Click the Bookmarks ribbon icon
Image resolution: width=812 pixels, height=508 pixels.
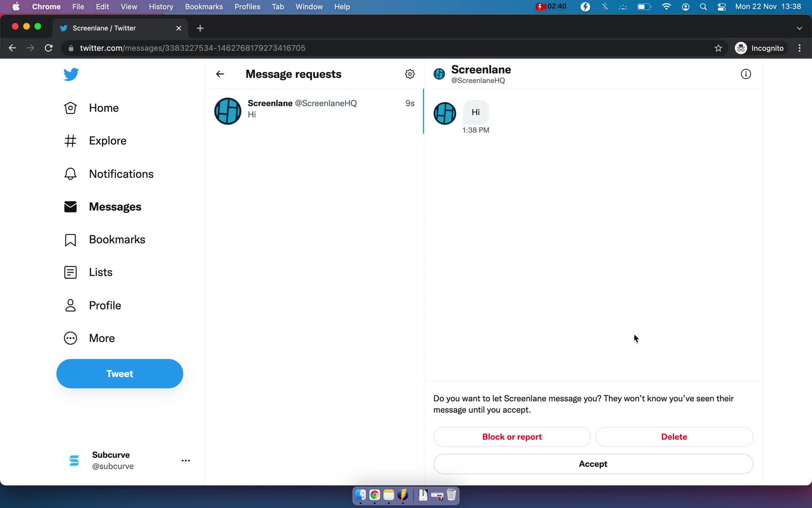point(70,239)
